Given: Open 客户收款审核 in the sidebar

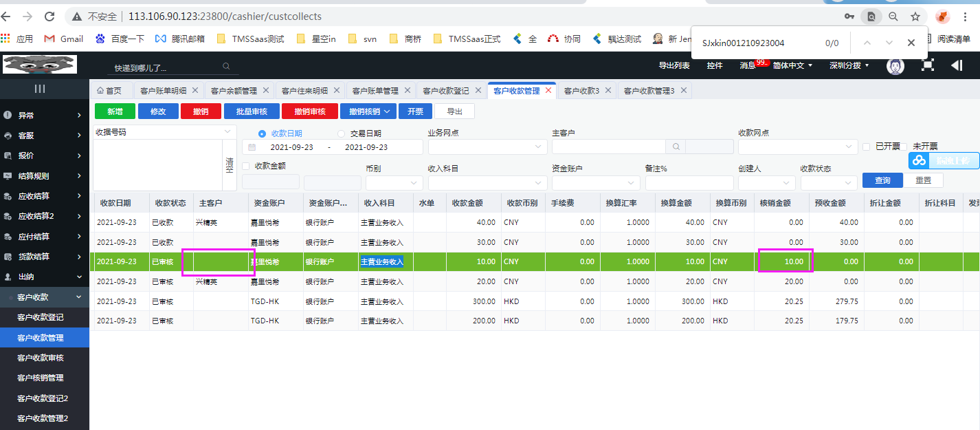Looking at the screenshot, I should click(x=45, y=358).
